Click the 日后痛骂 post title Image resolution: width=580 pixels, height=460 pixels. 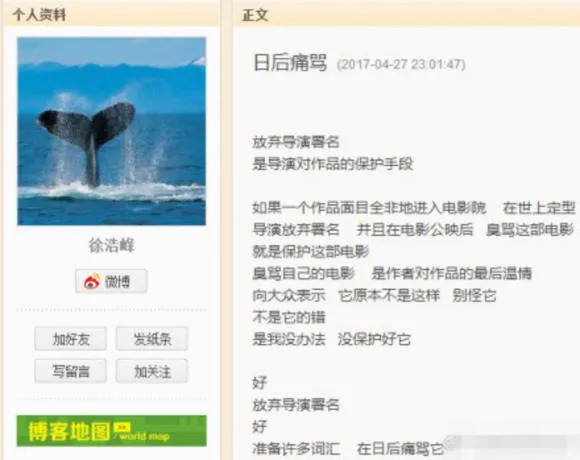pos(290,62)
